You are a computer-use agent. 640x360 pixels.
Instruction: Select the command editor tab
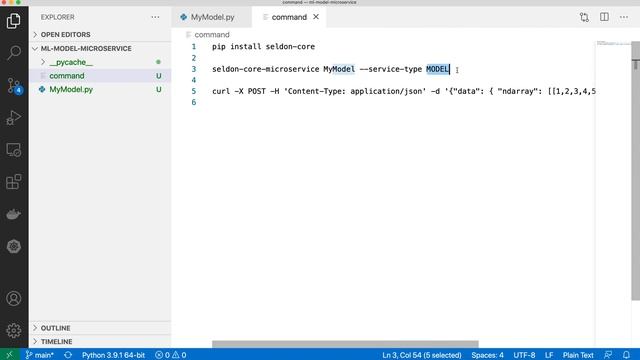(289, 17)
